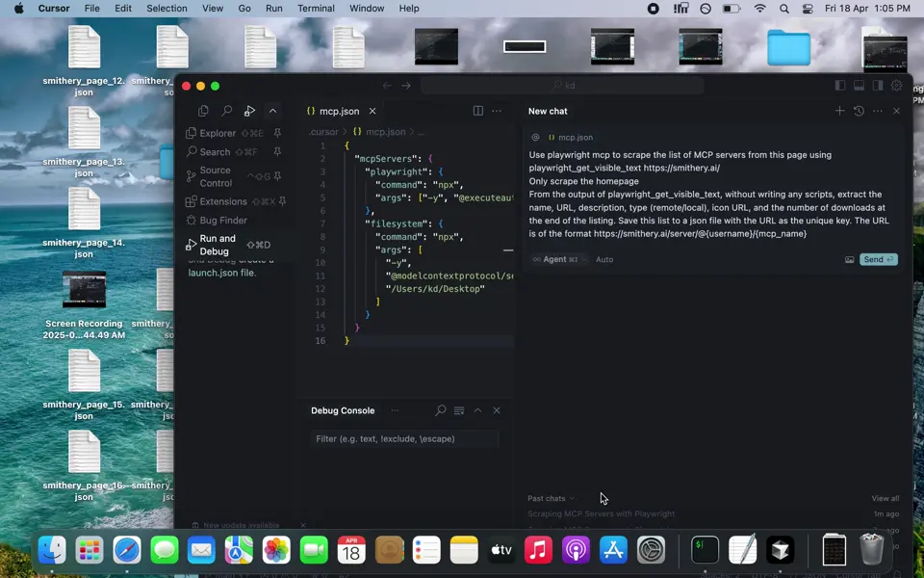The width and height of the screenshot is (924, 578).
Task: Click View all past chats link
Action: click(884, 498)
